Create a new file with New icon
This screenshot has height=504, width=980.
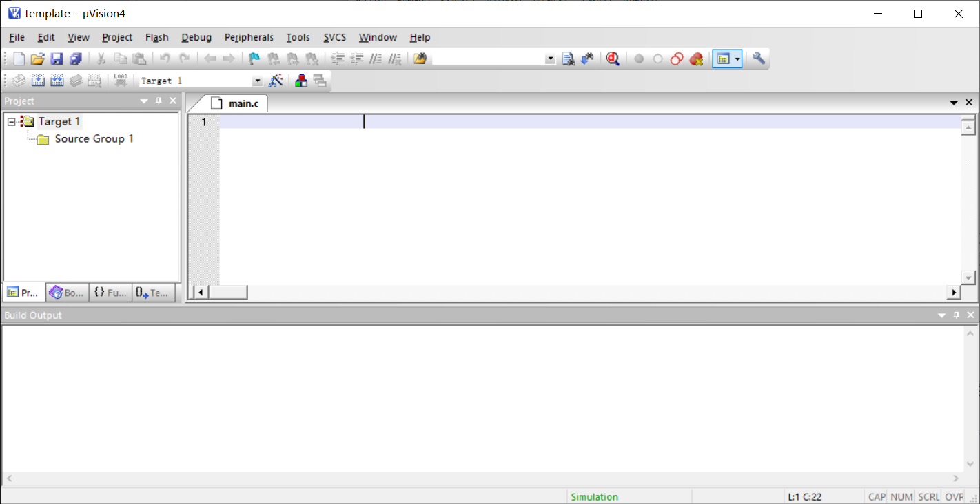pyautogui.click(x=19, y=59)
